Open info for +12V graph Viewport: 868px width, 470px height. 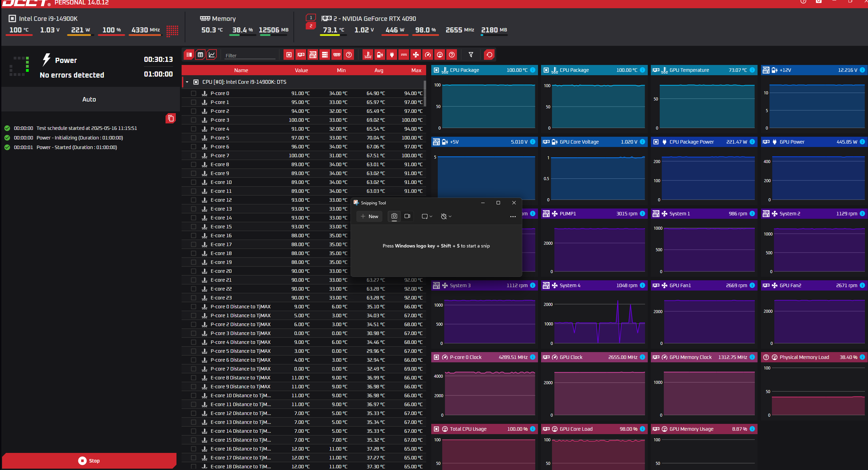click(862, 70)
